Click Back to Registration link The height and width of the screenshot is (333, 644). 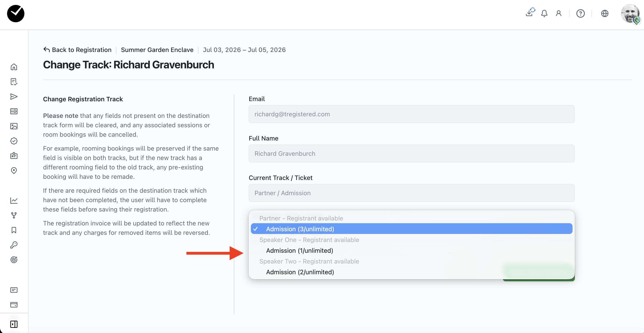click(77, 50)
